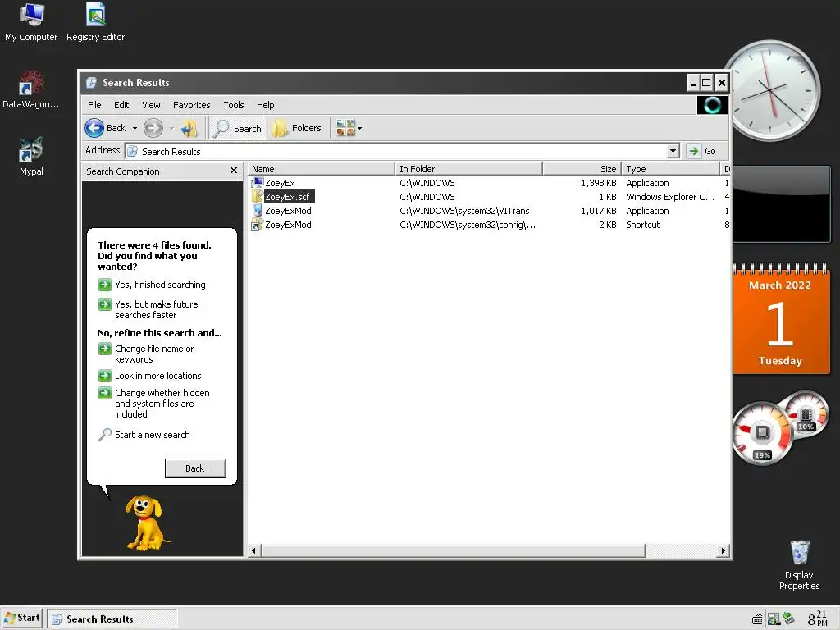Viewport: 840px width, 630px height.
Task: Click the system tray clock
Action: [818, 619]
